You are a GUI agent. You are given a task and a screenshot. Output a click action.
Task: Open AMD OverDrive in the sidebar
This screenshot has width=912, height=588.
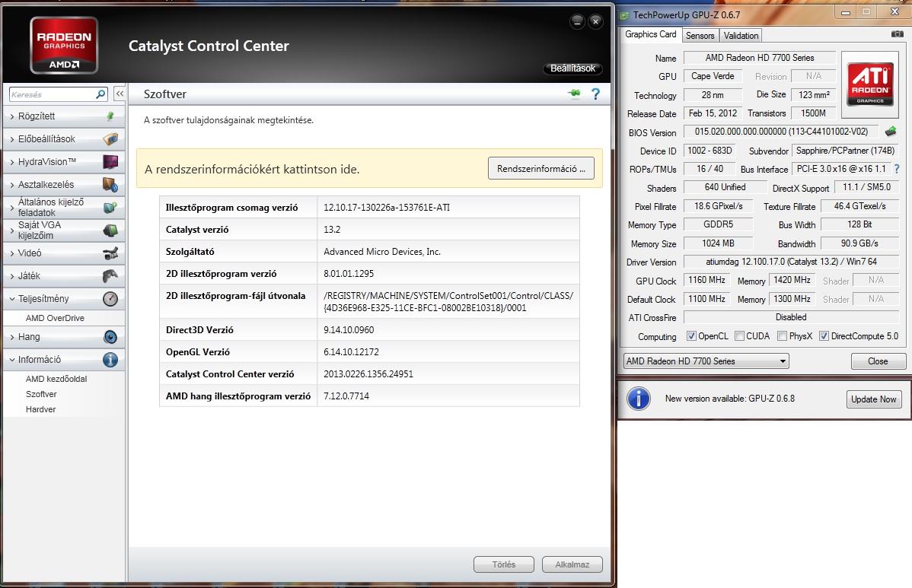55,318
